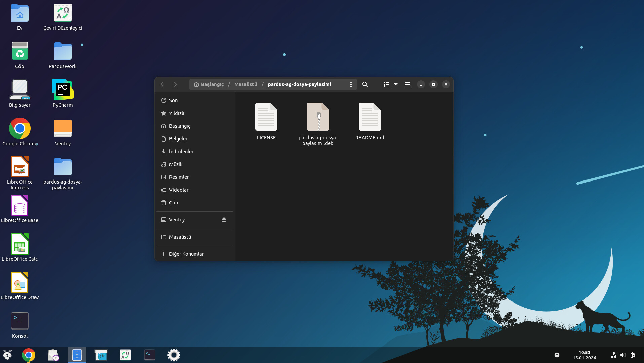This screenshot has height=363, width=644.
Task: Navigate to Masaüstü in path bar
Action: [x=245, y=84]
